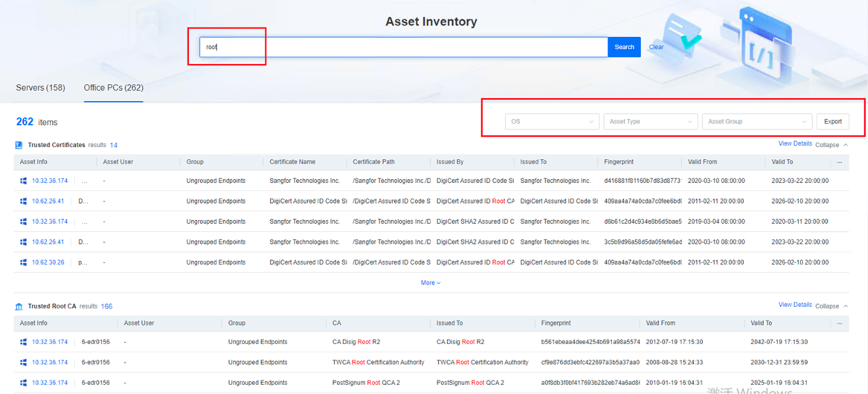Click the Trusted Certificates section icon

pyautogui.click(x=19, y=145)
